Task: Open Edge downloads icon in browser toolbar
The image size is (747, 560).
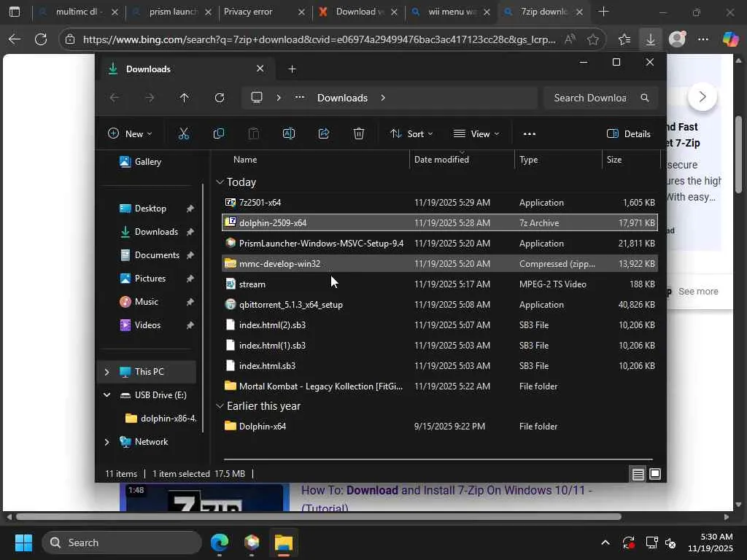Action: [x=650, y=39]
